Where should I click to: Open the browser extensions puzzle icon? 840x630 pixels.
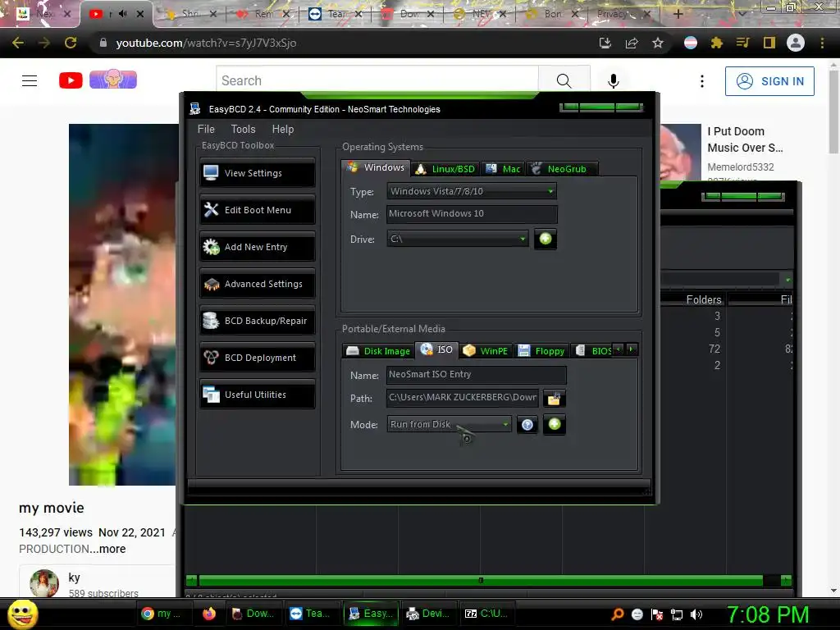tap(716, 43)
